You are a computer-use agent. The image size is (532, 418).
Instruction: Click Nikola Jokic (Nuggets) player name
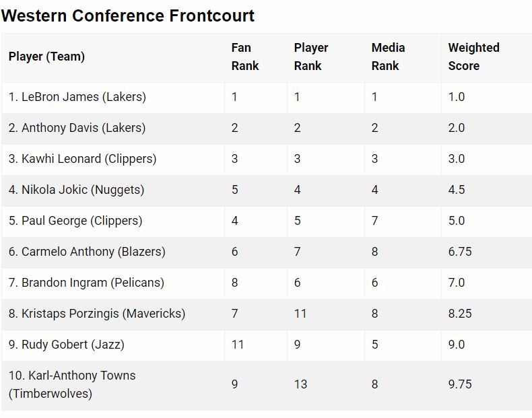pos(76,190)
